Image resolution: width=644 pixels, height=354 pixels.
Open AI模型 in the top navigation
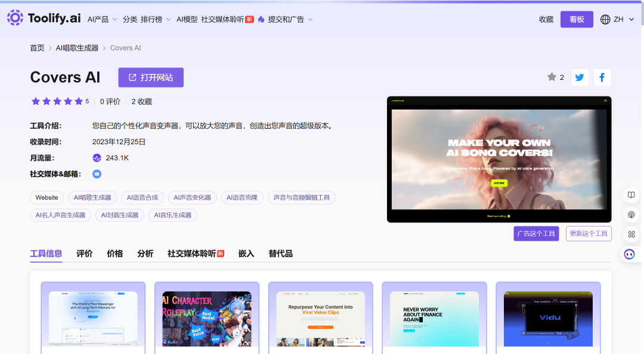click(187, 19)
